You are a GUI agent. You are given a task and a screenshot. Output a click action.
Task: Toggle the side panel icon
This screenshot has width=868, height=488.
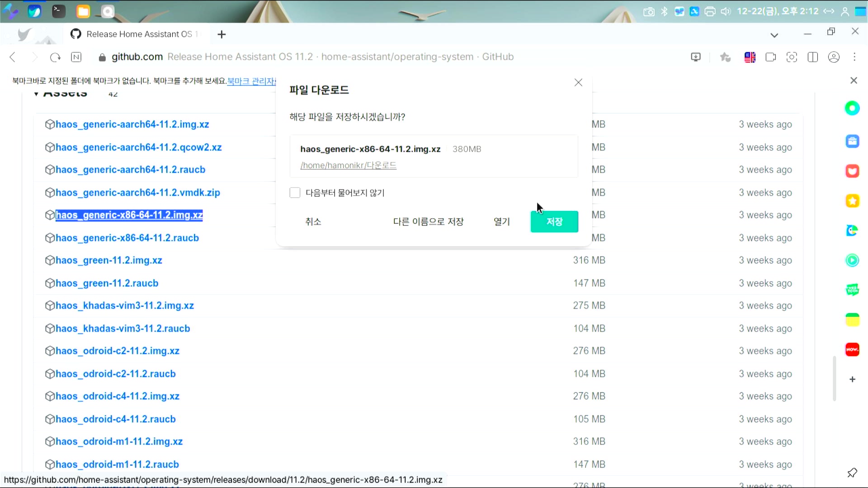tap(813, 57)
